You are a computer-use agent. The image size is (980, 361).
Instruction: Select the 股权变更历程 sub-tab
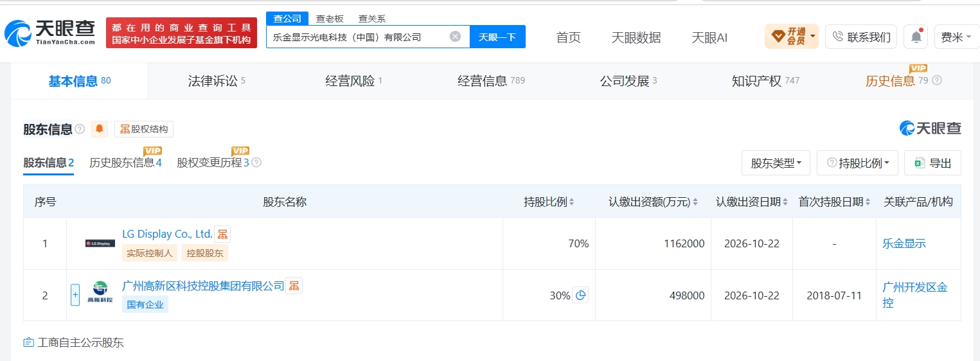pyautogui.click(x=213, y=163)
